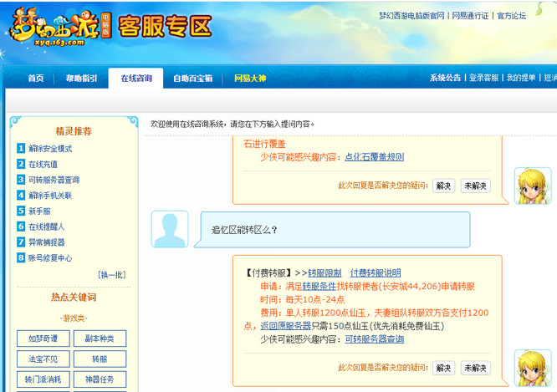The height and width of the screenshot is (392, 557).
Task: Click the 精灵推荐 heading
Action: coord(74,131)
